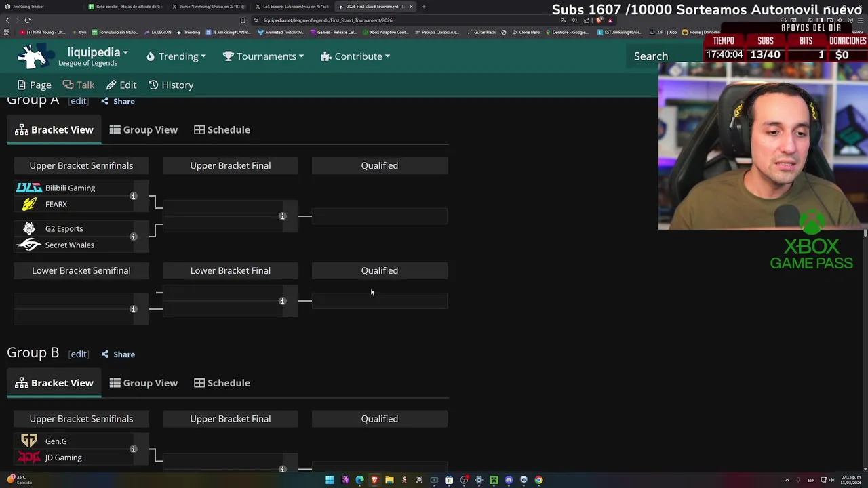Switch to JimRising Tracker browser tab
The image size is (868, 488).
[41, 7]
